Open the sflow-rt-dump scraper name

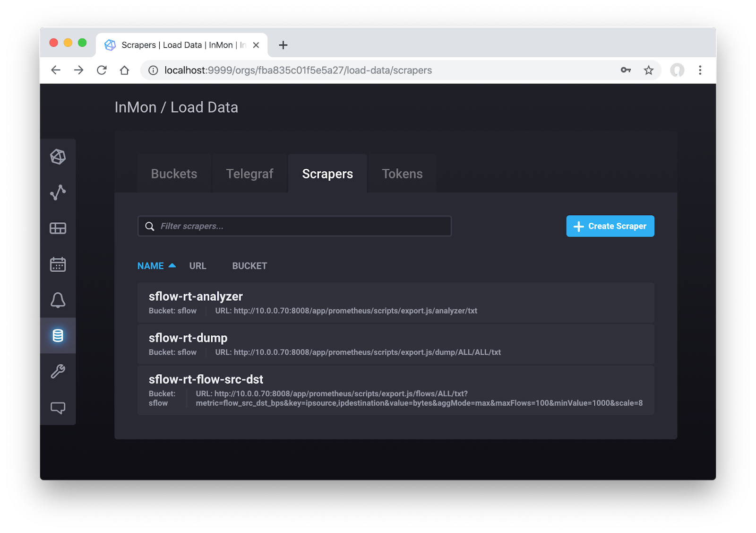pos(188,338)
